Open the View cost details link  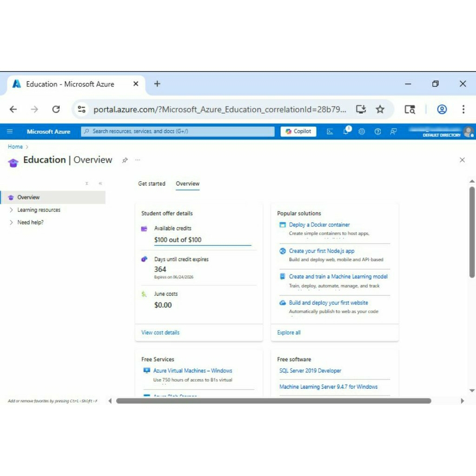(160, 332)
